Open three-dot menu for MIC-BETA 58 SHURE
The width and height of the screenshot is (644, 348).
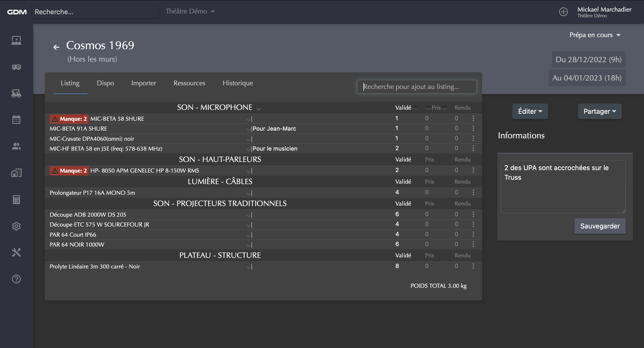pyautogui.click(x=473, y=119)
